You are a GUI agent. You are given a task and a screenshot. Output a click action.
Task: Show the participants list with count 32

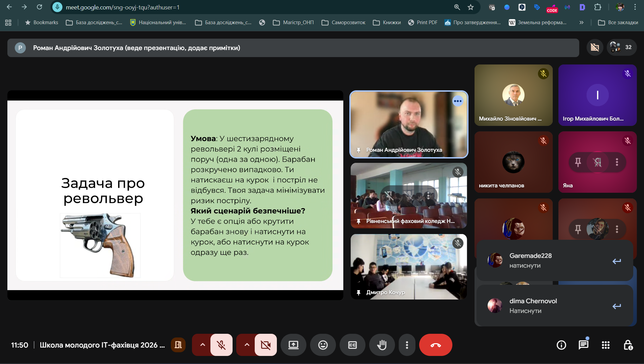pos(622,47)
